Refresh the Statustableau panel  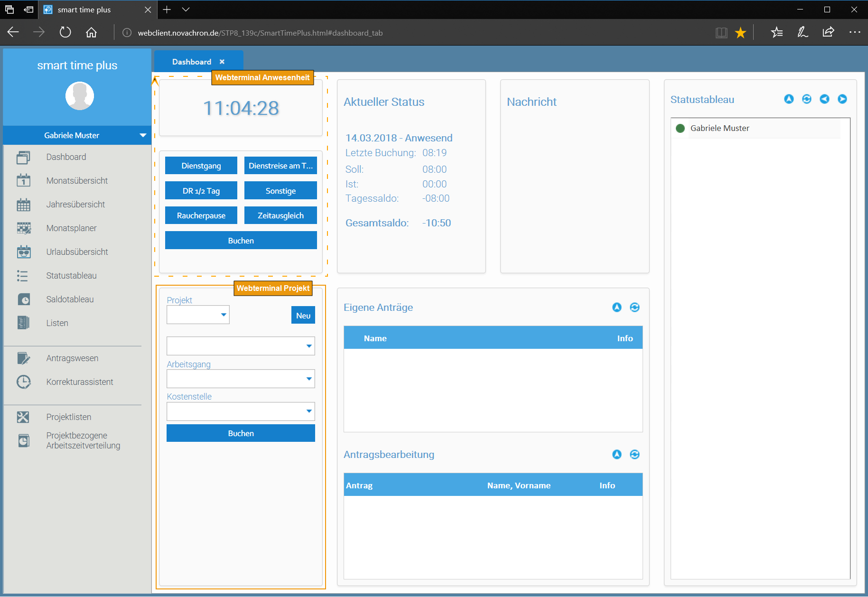[807, 99]
